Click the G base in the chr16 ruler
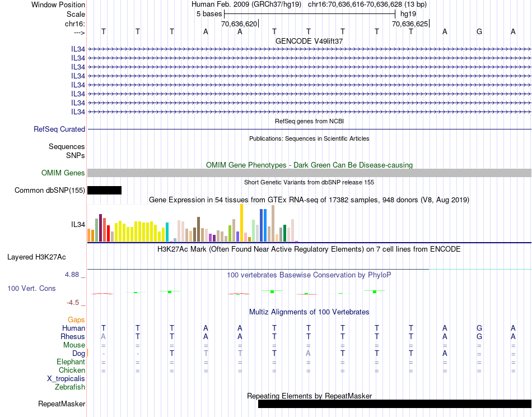This screenshot has width=532, height=417. point(479,31)
